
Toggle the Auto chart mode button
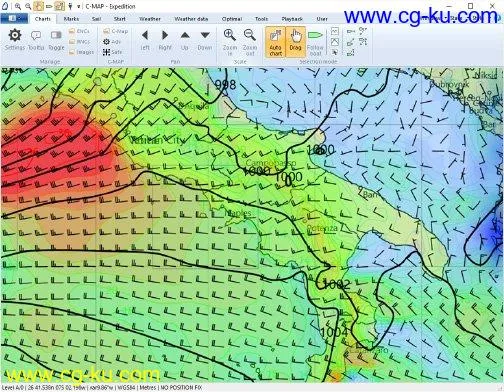275,42
